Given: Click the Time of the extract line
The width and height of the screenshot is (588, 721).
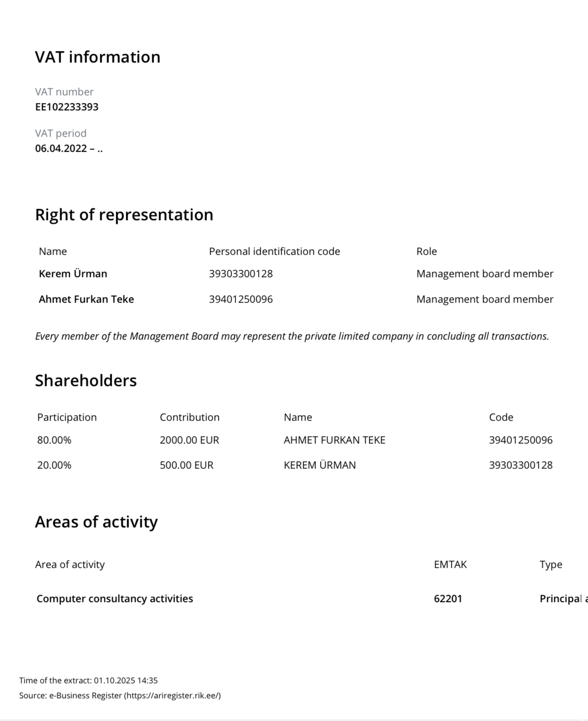Looking at the screenshot, I should click(88, 680).
